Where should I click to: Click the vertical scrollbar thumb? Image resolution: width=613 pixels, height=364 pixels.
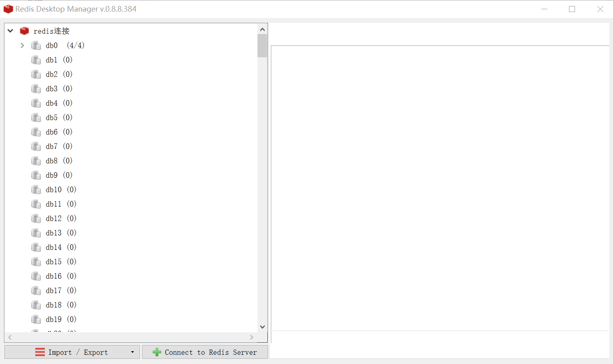pyautogui.click(x=262, y=46)
